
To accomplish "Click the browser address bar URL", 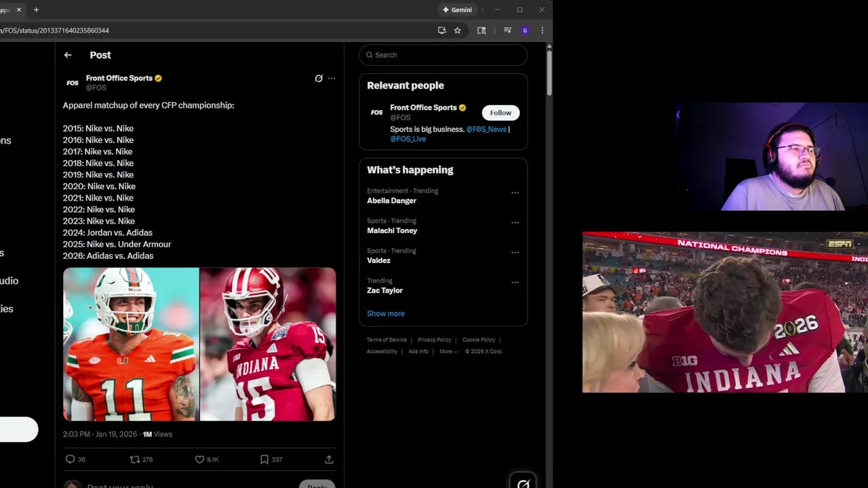I will [54, 30].
